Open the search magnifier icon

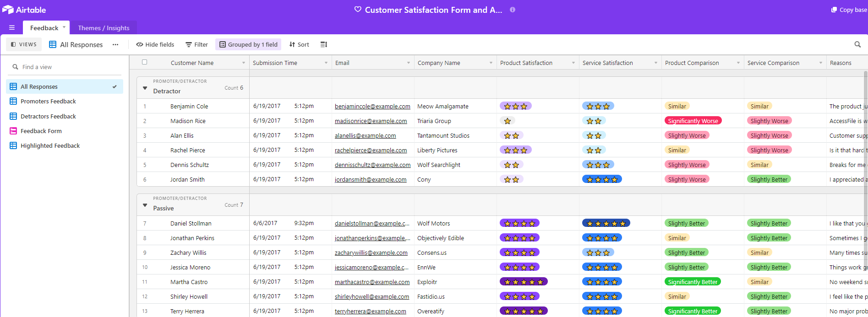coord(857,44)
